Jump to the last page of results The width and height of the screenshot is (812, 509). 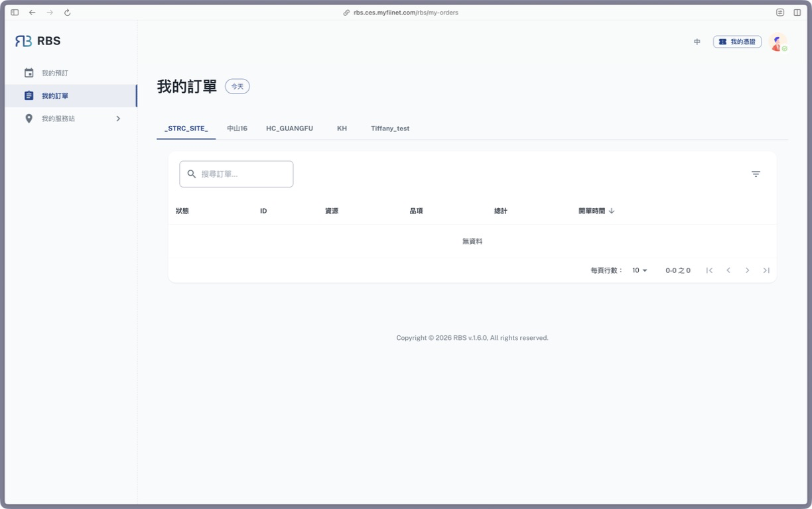(766, 270)
